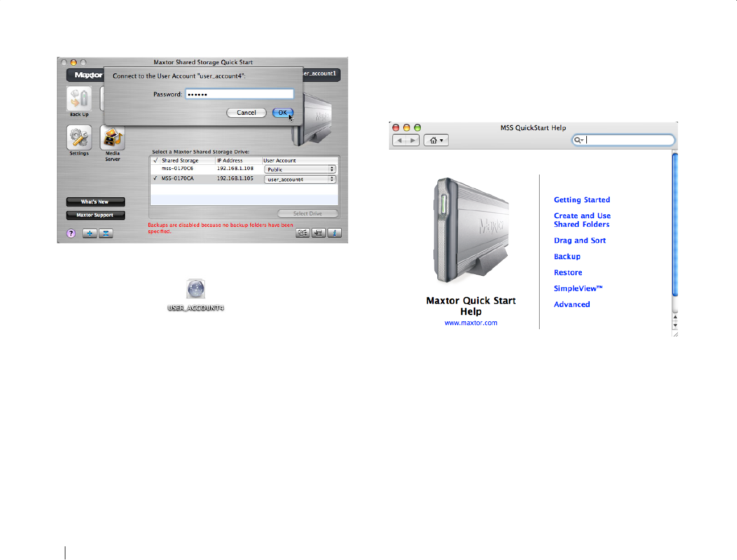
Task: Select the mss-0170C6 drive row
Action: point(244,169)
